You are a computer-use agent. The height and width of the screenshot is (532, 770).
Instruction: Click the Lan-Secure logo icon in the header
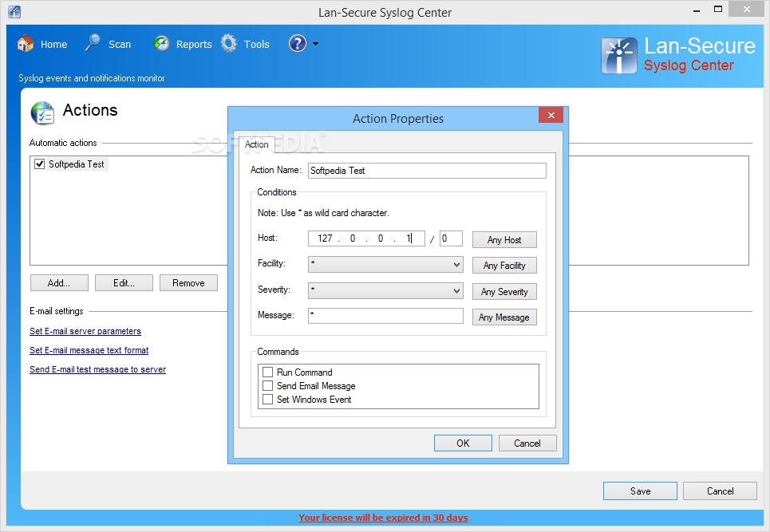tap(619, 56)
